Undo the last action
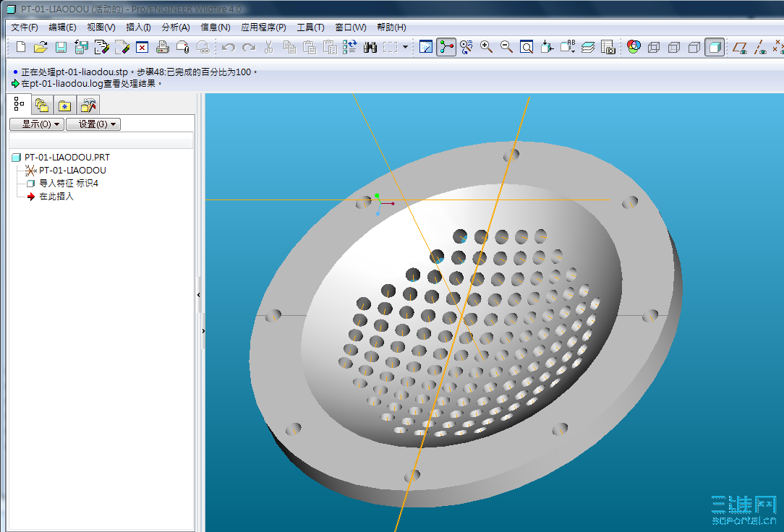This screenshot has height=532, width=784. pyautogui.click(x=229, y=47)
